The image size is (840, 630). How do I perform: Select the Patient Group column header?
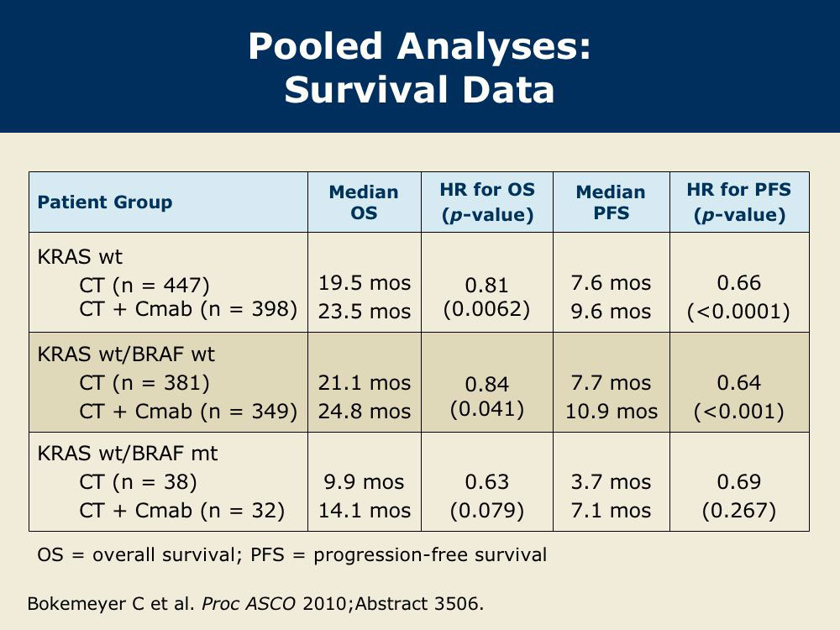[x=105, y=202]
